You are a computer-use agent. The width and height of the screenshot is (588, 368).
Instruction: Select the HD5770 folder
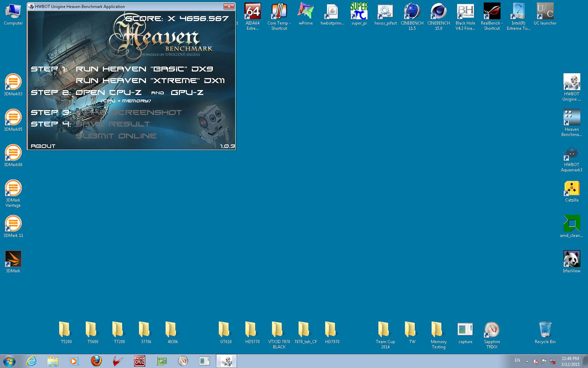tap(252, 332)
